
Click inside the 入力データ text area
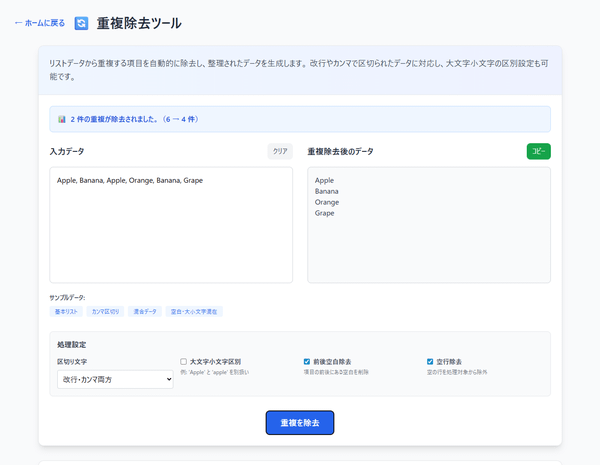[x=170, y=225]
